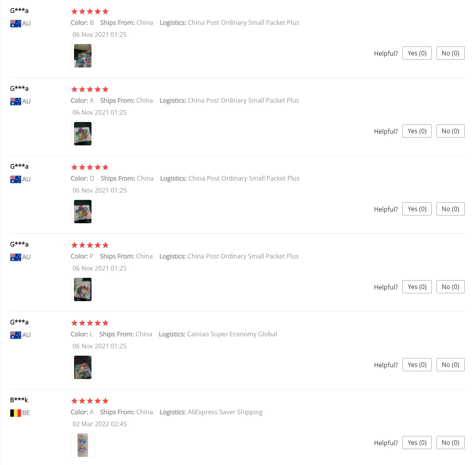Open the photo thumbnail in Color D review
This screenshot has height=465, width=476.
[83, 212]
